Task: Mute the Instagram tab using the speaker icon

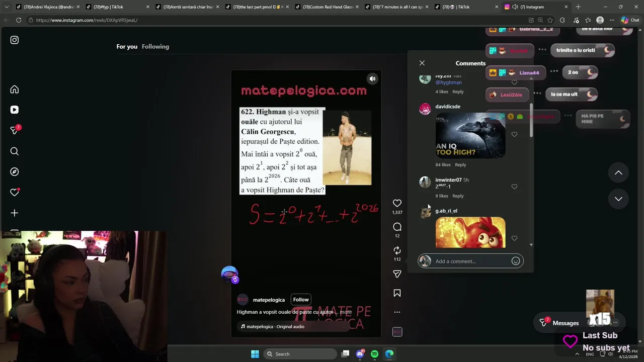Action: pos(515,7)
